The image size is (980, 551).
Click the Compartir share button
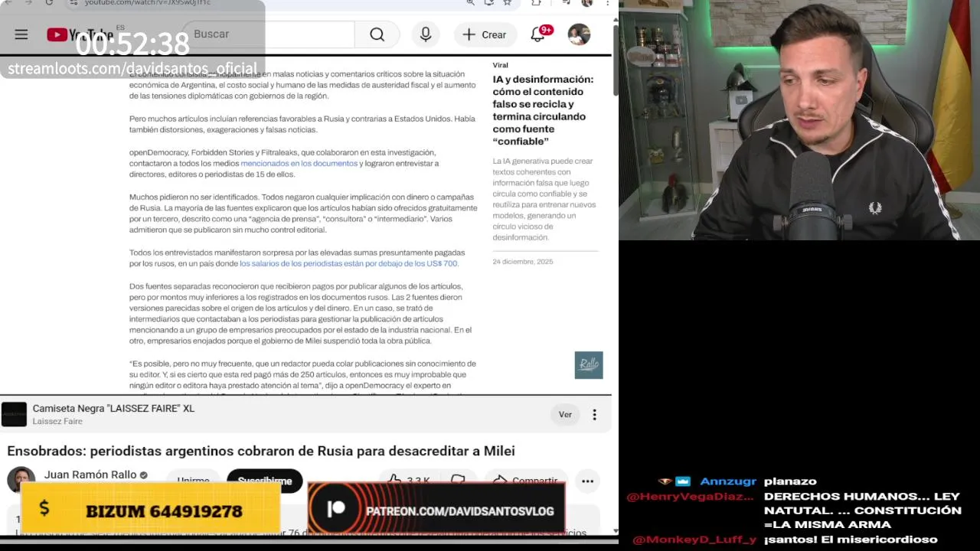coord(525,481)
